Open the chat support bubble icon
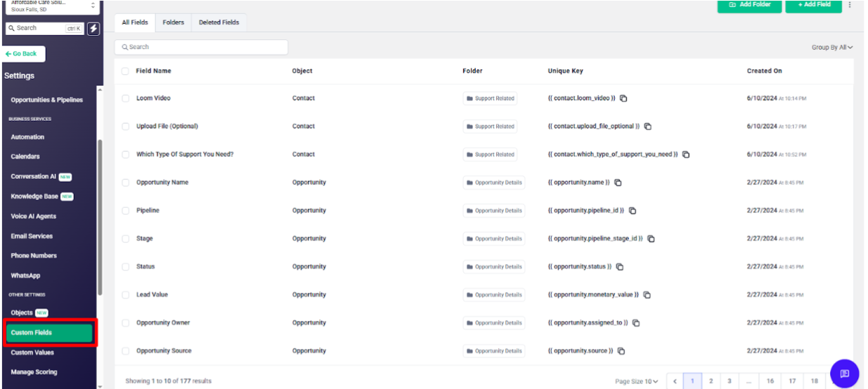 (844, 374)
